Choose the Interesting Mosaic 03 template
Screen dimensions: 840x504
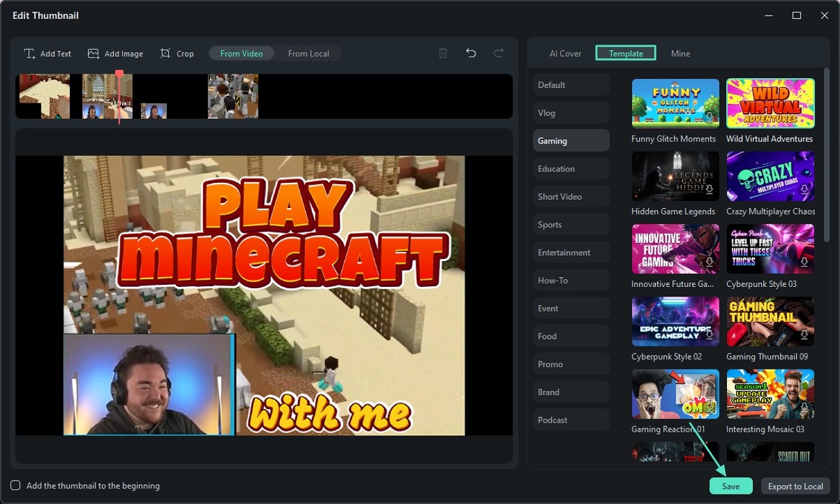770,394
